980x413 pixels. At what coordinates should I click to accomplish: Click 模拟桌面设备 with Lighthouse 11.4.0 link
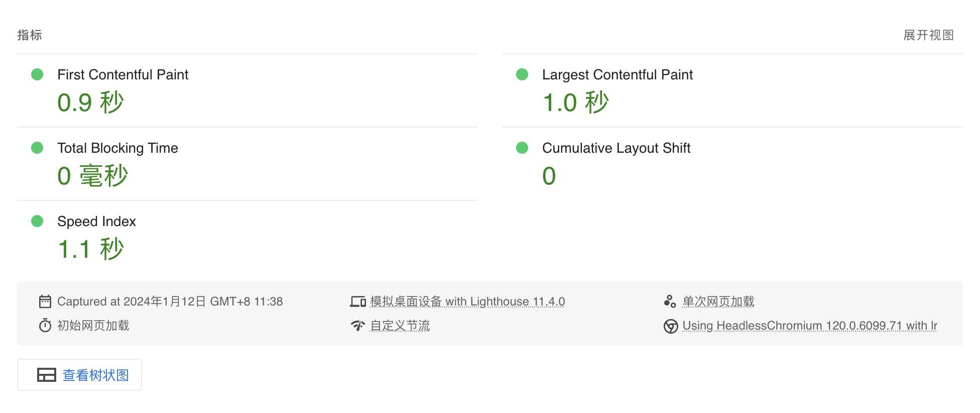467,301
